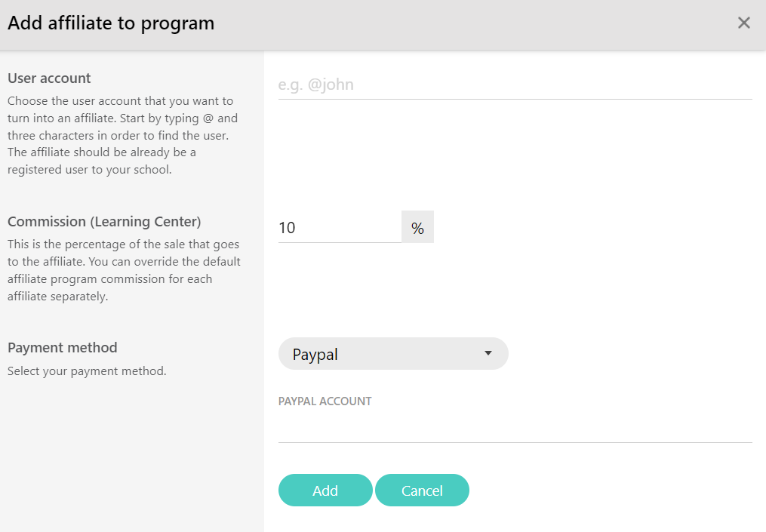Click the Select your payment method text
Screen dimensions: 766x532
click(x=87, y=371)
